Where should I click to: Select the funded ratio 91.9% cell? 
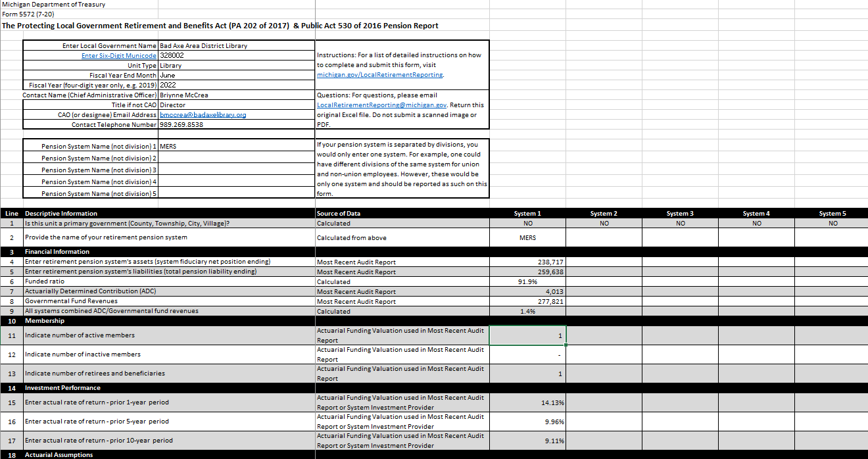click(527, 281)
